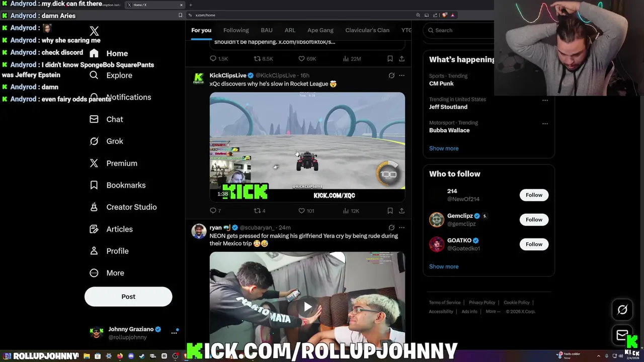Open the Brave Shields icon

click(445, 15)
